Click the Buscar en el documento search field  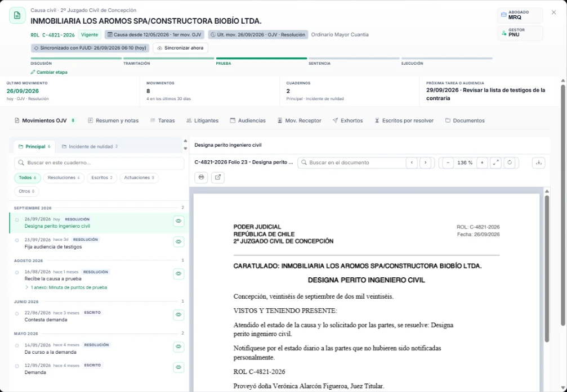(351, 163)
